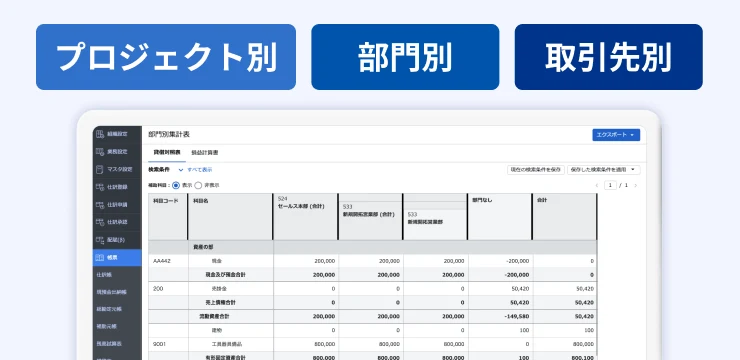The image size is (740, 360).
Task: Open 仕訳承認 in the sidebar
Action: 117,222
